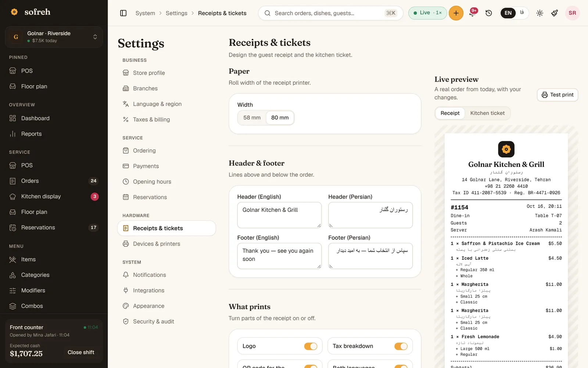Open Store profile settings
The image size is (588, 368).
pos(166,73)
